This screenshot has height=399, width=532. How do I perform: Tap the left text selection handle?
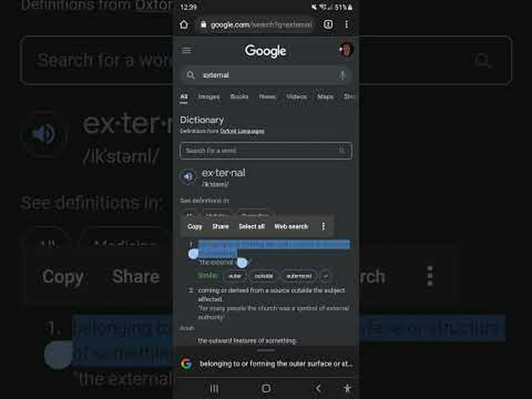pyautogui.click(x=193, y=254)
